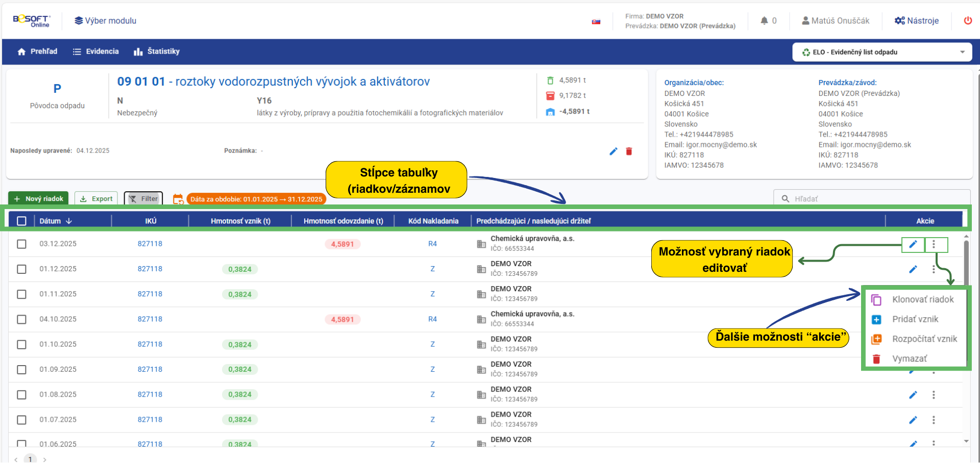This screenshot has width=980, height=463.
Task: Click the blue pencil edit icon in waste header card
Action: pyautogui.click(x=613, y=151)
